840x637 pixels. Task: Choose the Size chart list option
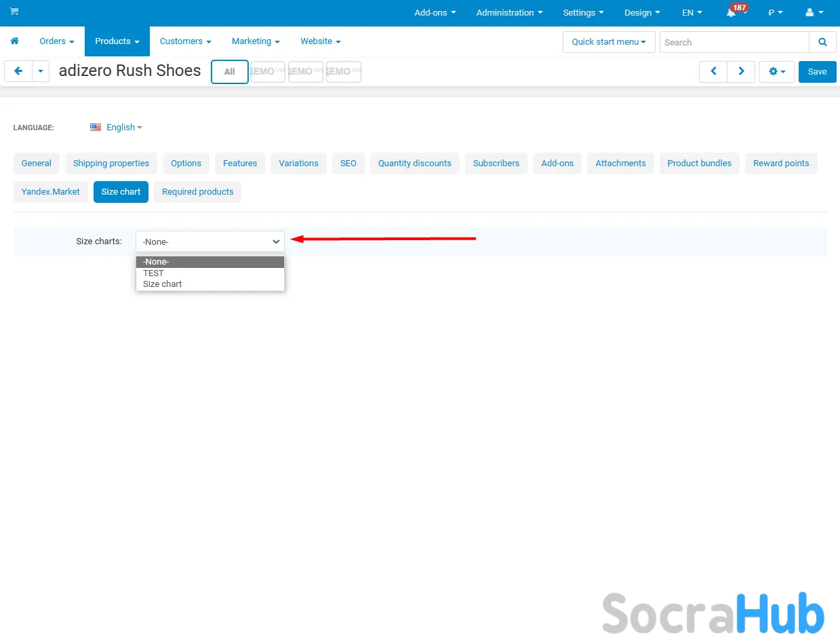click(163, 284)
